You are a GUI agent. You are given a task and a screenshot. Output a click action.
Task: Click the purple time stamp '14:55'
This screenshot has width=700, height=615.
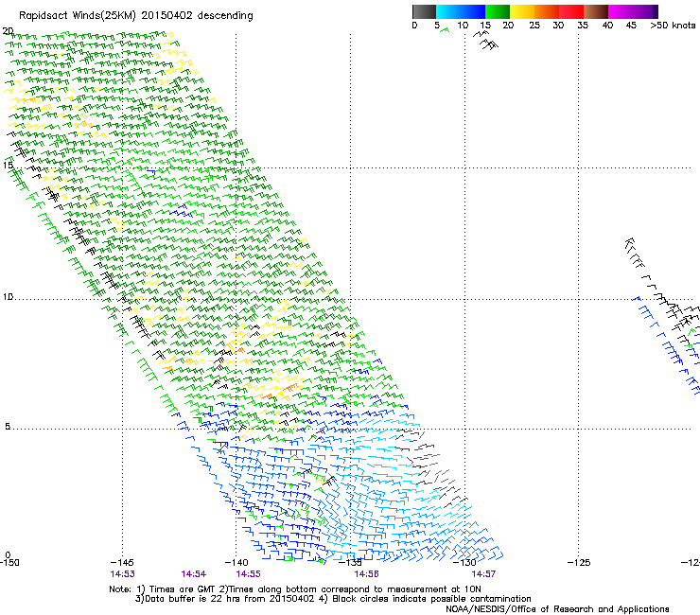[x=248, y=574]
